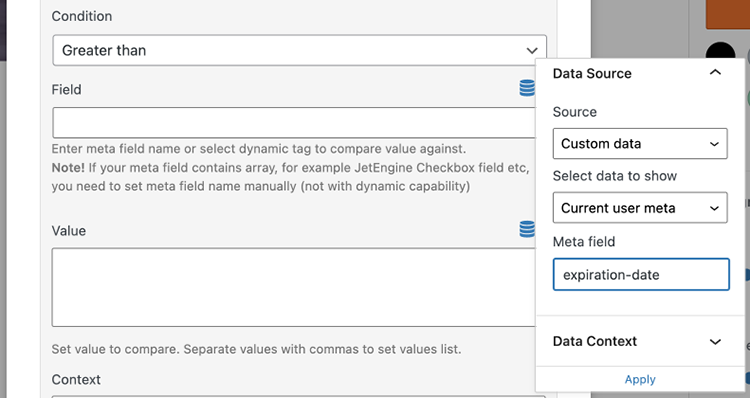Click the 'Enter meta field name' help text

259,149
